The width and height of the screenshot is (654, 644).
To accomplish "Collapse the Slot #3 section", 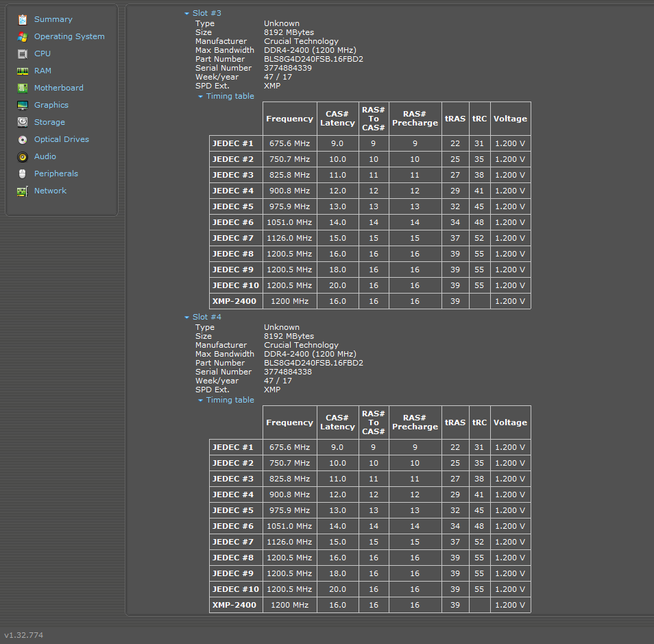I will (186, 13).
